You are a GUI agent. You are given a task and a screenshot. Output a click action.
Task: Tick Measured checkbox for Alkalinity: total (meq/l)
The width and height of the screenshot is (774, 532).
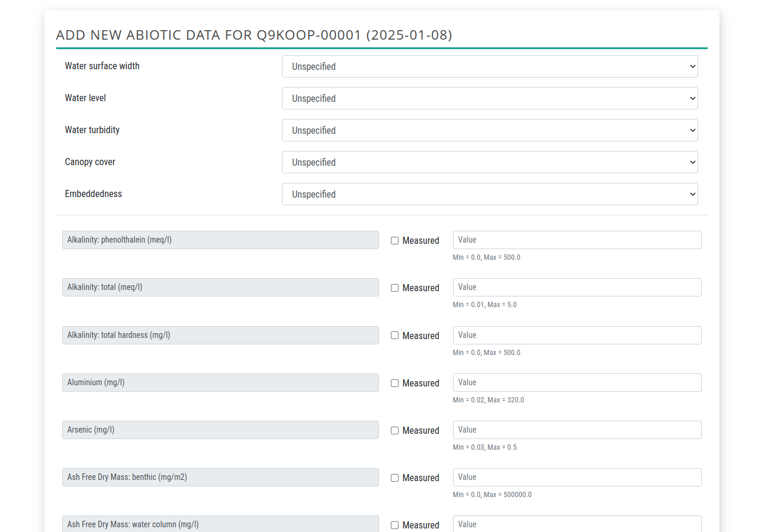click(395, 288)
